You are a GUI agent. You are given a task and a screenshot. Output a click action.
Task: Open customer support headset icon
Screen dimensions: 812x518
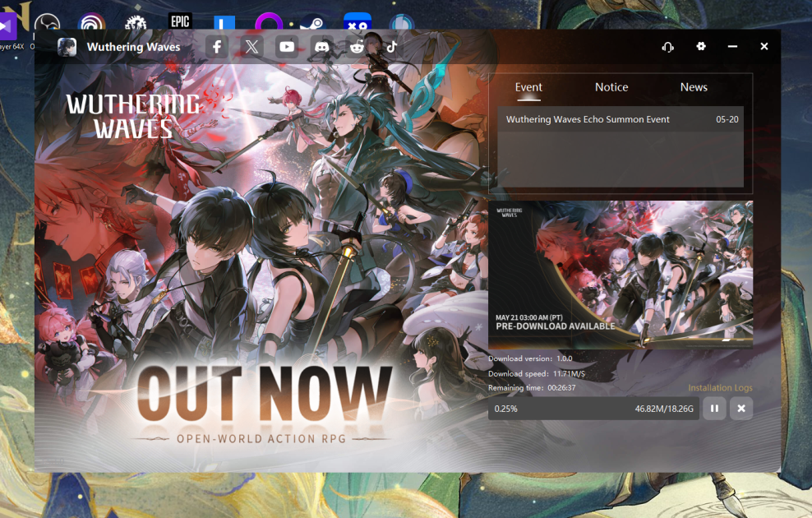click(x=667, y=47)
